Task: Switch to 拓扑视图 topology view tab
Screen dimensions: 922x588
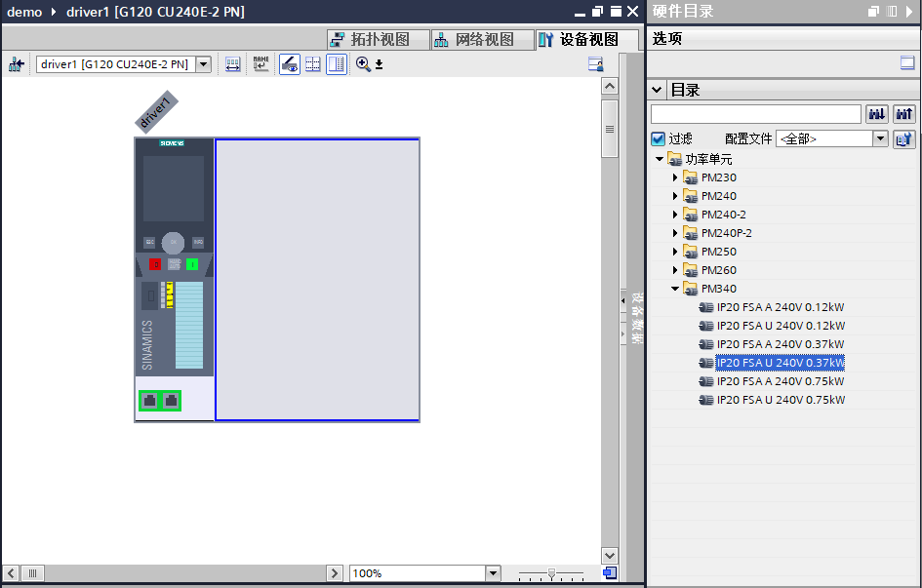Action: 379,39
